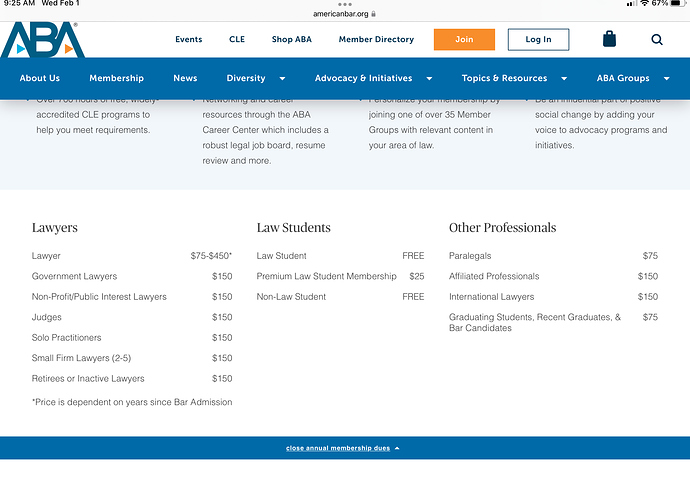Open ABA Groups menu label
This screenshot has height=493, width=690.
623,78
